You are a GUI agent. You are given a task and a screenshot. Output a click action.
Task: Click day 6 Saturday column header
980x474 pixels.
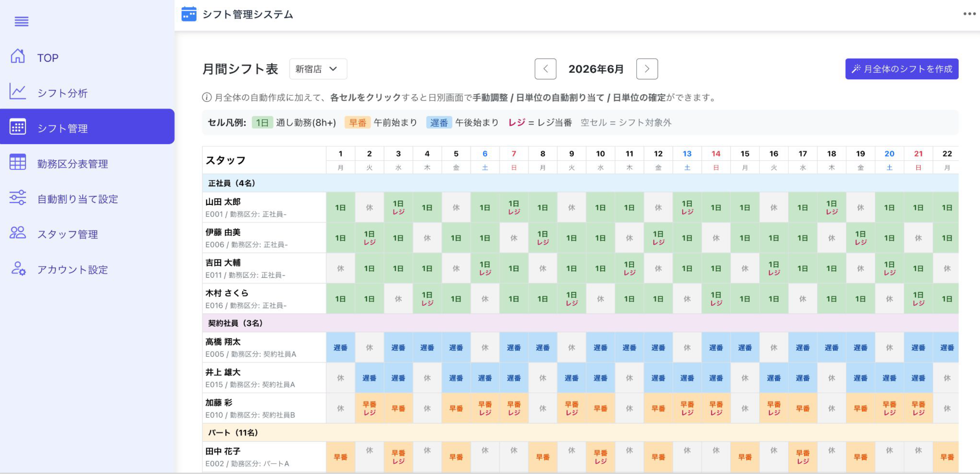485,160
